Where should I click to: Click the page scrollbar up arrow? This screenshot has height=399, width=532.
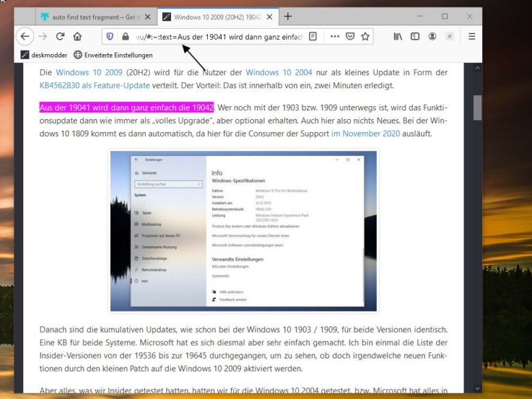pyautogui.click(x=477, y=68)
